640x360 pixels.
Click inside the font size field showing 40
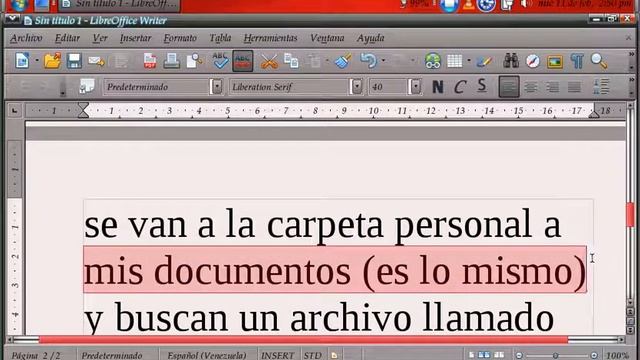pyautogui.click(x=388, y=87)
